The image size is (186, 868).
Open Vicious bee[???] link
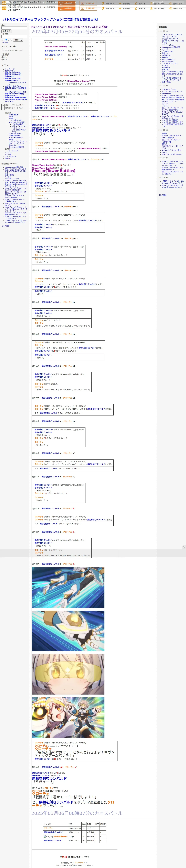click(x=168, y=59)
